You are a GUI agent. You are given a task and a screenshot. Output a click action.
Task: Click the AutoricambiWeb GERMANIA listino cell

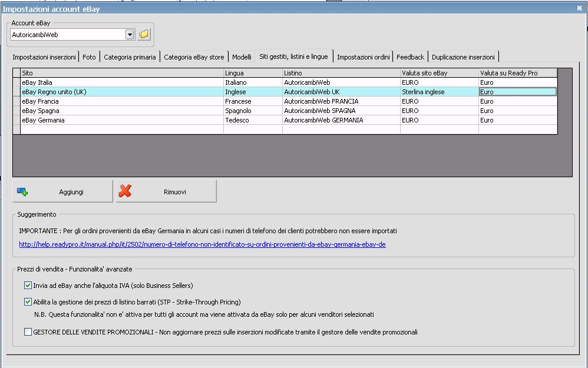click(x=341, y=120)
